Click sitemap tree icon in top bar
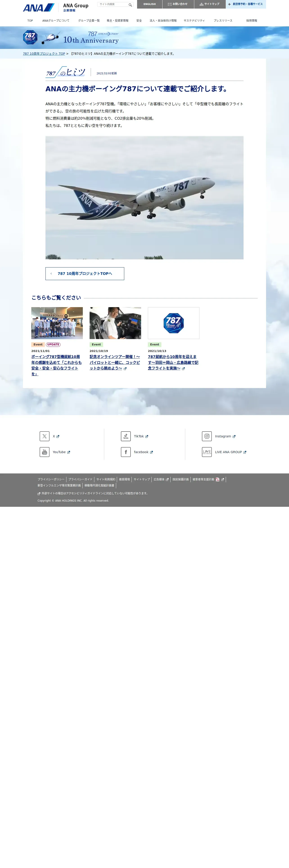Viewport: 289px width, 868px height. (201, 4)
